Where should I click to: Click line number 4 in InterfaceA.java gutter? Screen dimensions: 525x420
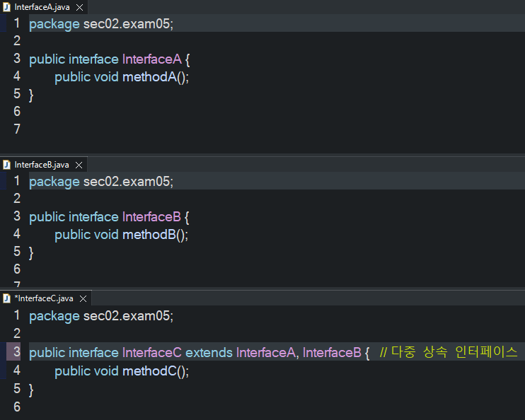point(17,76)
